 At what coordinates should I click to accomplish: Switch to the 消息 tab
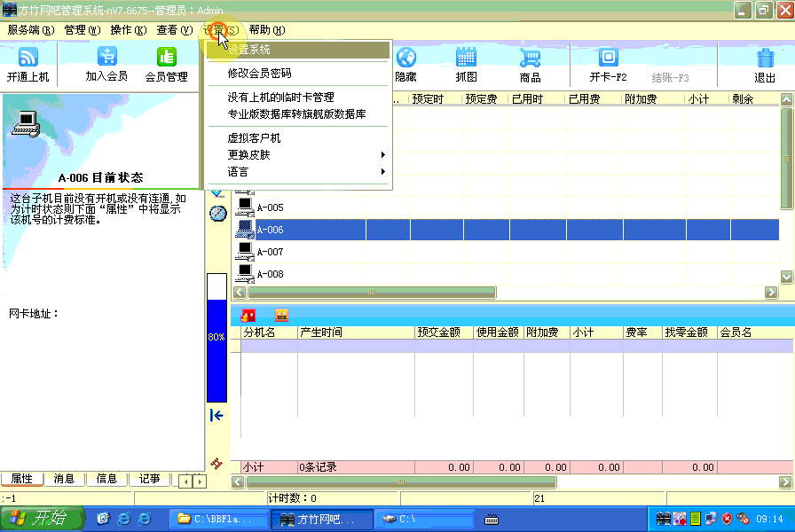(64, 479)
